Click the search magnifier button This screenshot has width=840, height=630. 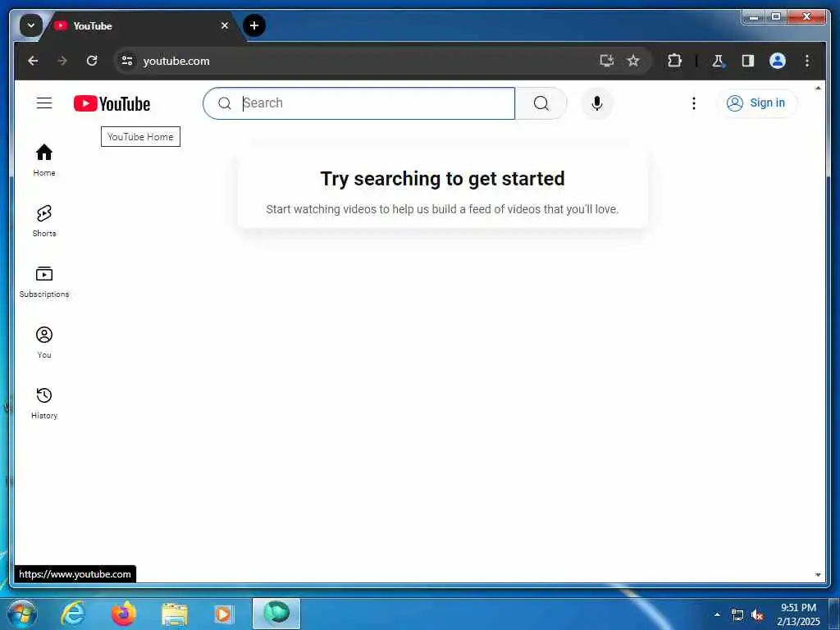pos(541,103)
